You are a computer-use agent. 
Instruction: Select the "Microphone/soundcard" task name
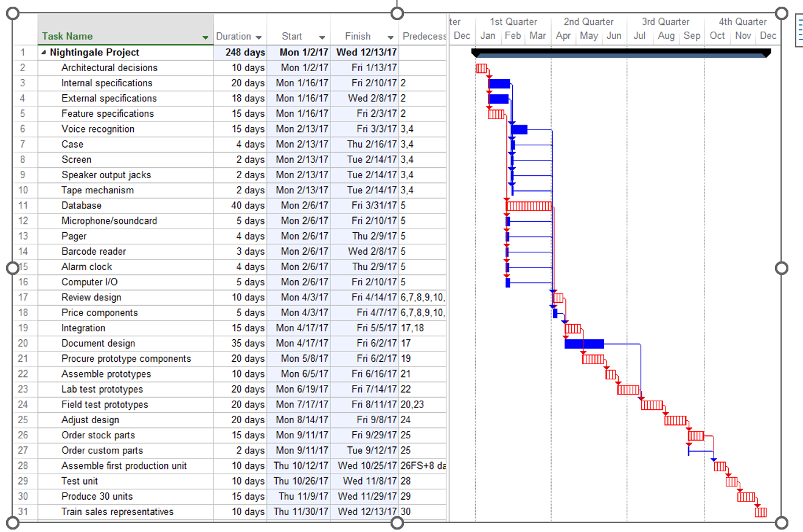tap(109, 221)
